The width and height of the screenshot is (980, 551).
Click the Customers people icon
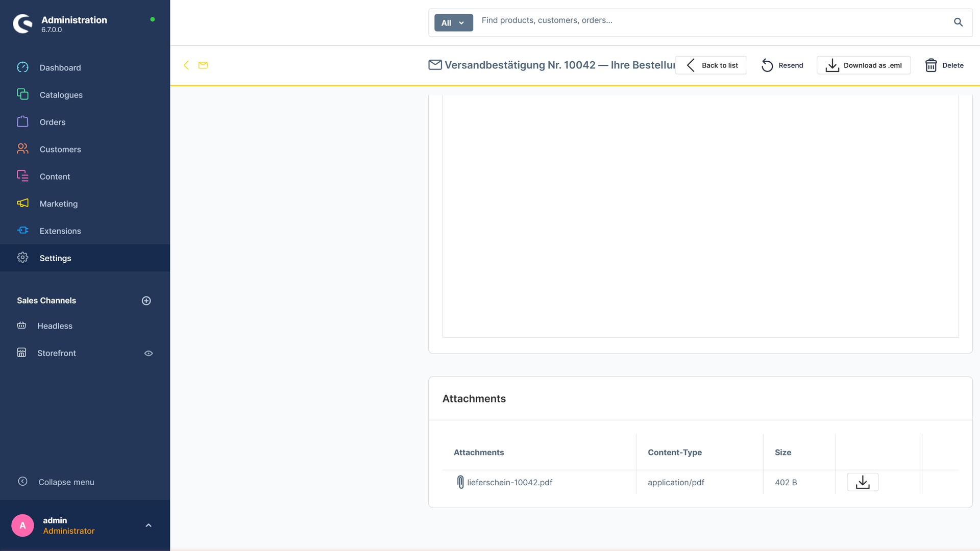[22, 148]
